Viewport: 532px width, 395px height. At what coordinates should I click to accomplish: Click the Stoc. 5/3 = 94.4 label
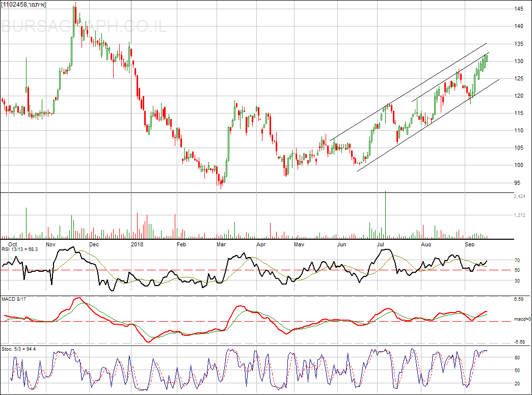pos(19,349)
